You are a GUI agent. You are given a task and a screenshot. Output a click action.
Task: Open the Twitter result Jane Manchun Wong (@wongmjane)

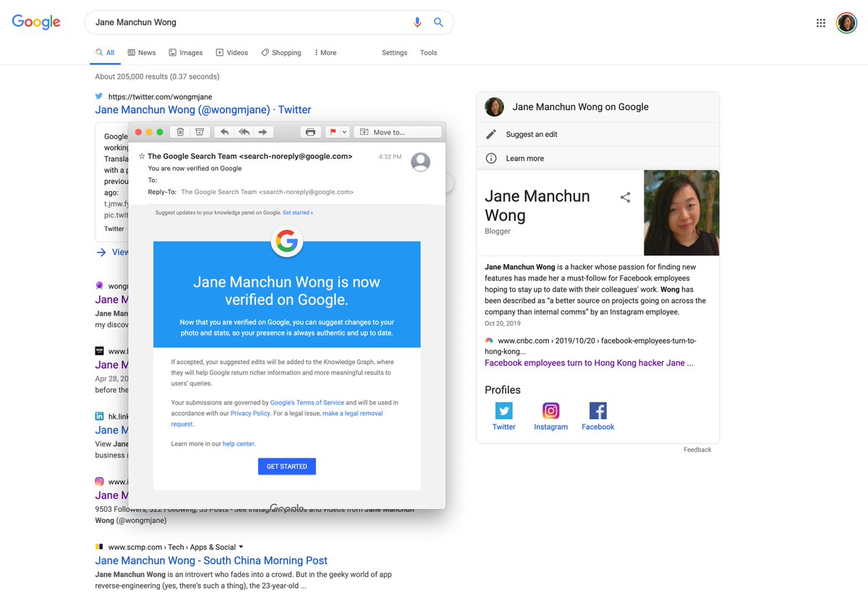coord(203,110)
